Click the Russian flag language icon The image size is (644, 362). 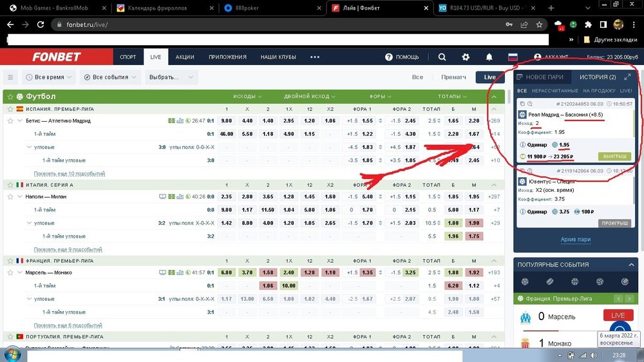(x=513, y=57)
